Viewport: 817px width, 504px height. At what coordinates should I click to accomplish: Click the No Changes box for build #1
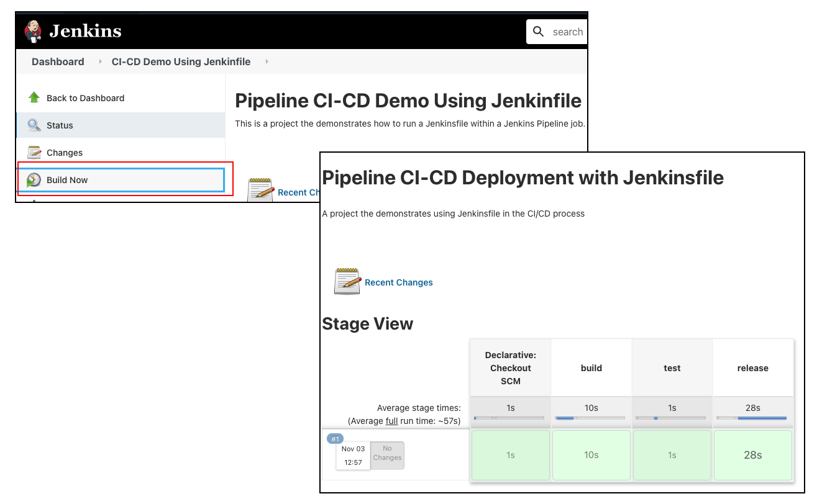tap(387, 453)
